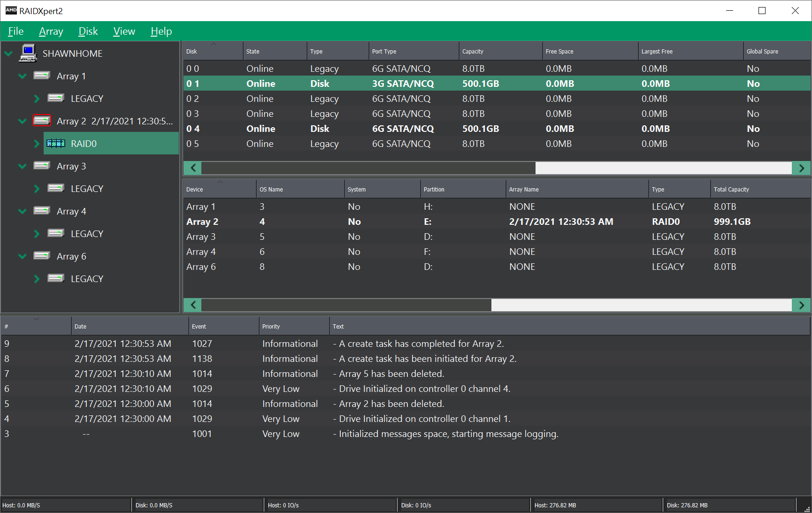
Task: Click the Array 3 drive icon
Action: pos(42,166)
